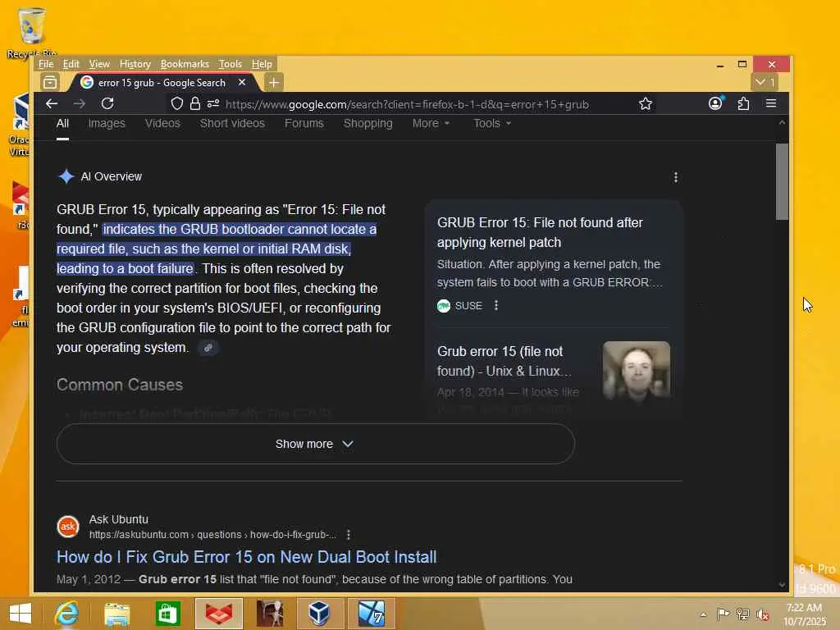The height and width of the screenshot is (630, 840).
Task: Expand AI Overview with Show more
Action: (316, 444)
